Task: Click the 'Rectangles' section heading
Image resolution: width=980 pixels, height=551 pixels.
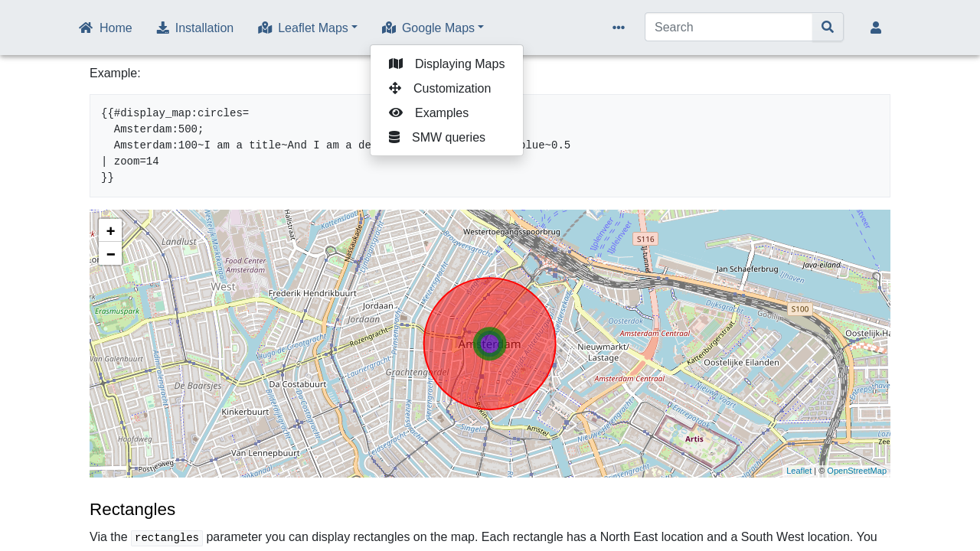Action: point(132,509)
